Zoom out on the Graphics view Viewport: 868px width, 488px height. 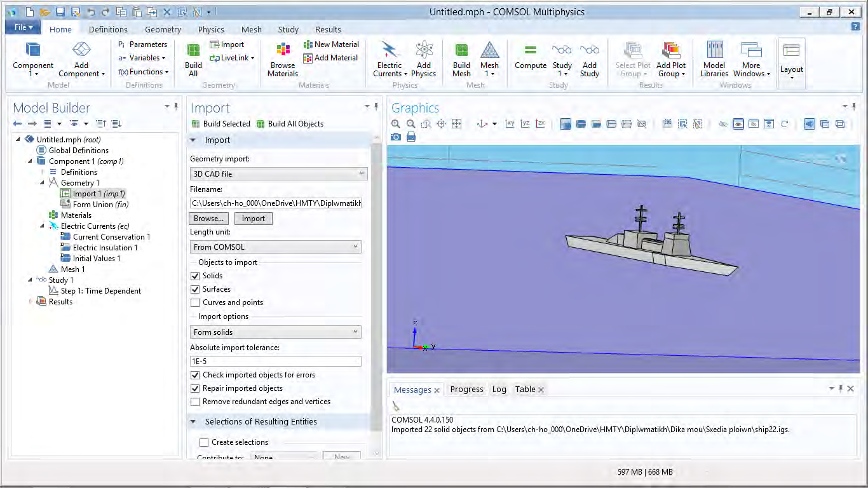pyautogui.click(x=411, y=124)
